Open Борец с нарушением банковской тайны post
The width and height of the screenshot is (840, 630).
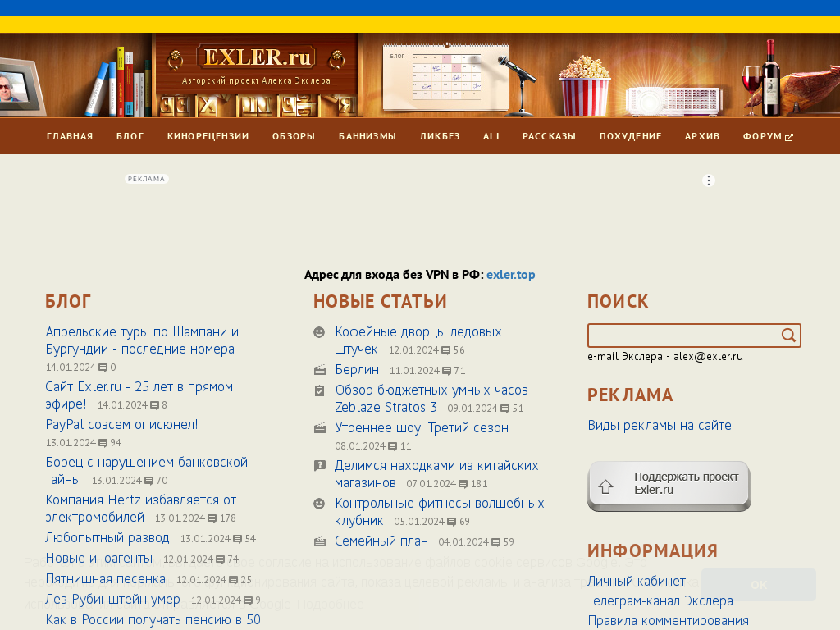click(146, 471)
